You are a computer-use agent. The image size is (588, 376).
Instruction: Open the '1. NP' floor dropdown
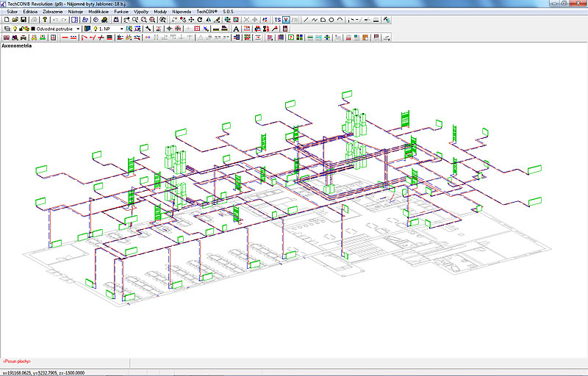[122, 29]
